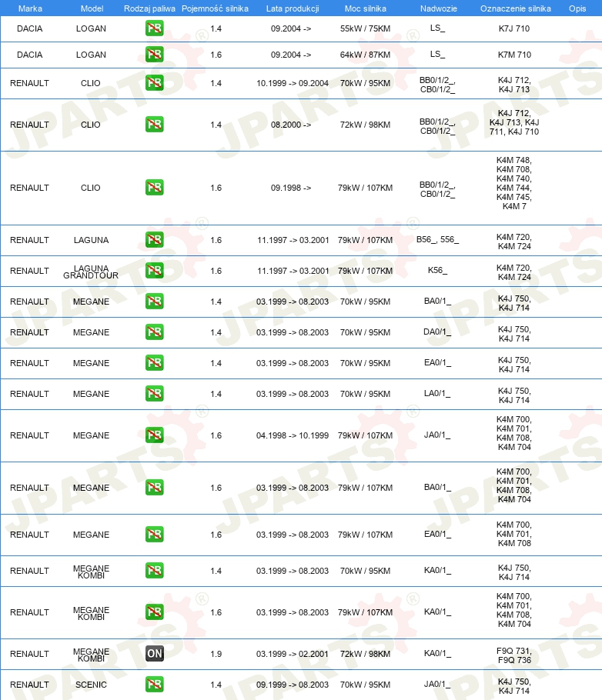This screenshot has width=602, height=700.
Task: Click the petrol icon in Megane 1.6 EA0/1_ row
Action: pos(154,535)
